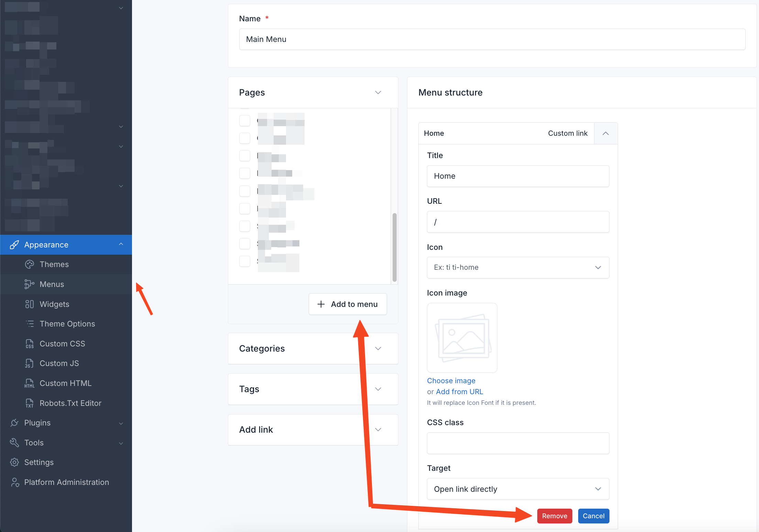Viewport: 759px width, 532px height.
Task: Click the CSS class input field
Action: click(x=518, y=443)
